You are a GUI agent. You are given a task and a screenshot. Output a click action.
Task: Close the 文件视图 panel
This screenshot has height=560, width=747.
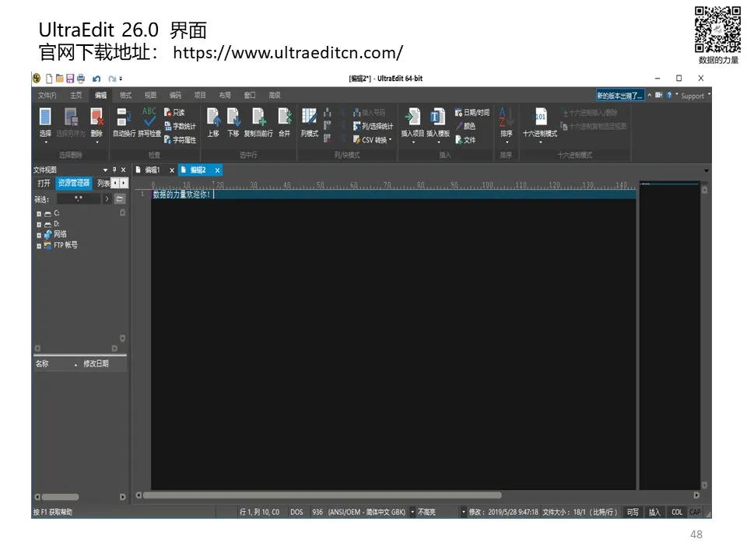(124, 170)
